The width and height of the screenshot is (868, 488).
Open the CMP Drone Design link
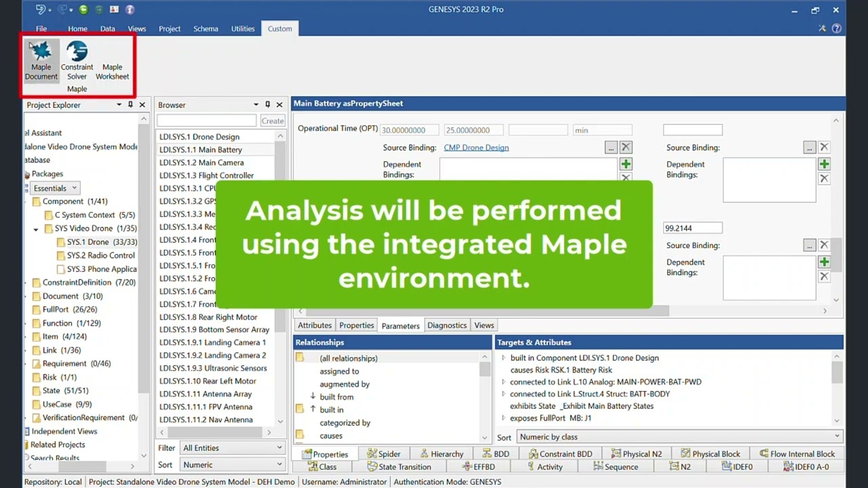click(476, 147)
